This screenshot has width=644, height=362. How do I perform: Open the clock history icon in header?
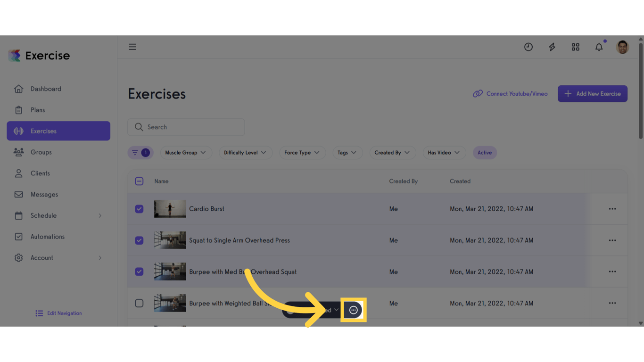[528, 47]
